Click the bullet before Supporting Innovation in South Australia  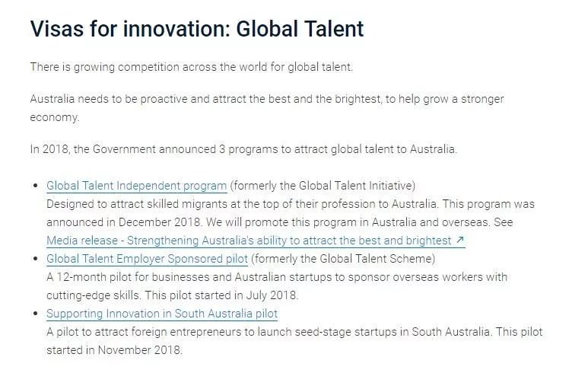point(35,314)
